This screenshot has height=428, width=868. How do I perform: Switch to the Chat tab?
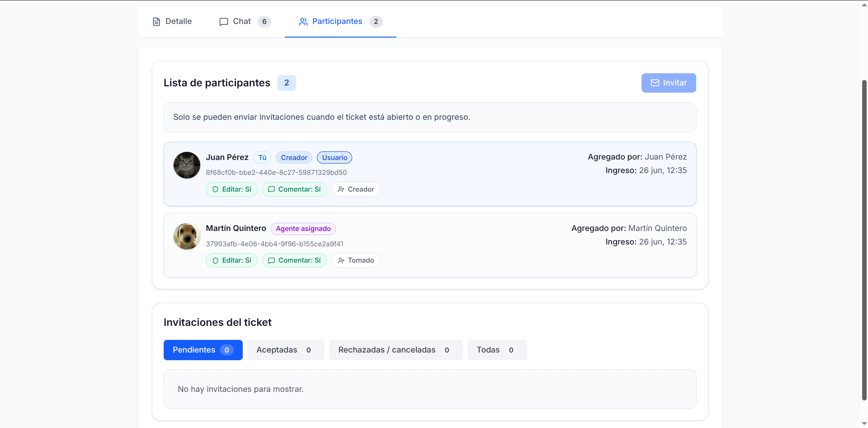(245, 22)
